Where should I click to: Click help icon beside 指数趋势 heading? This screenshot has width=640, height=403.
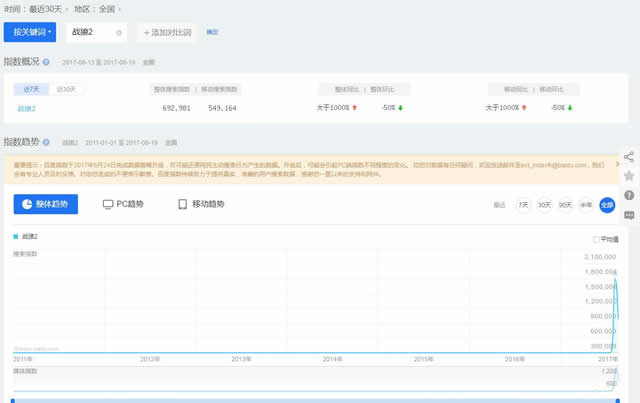coord(46,142)
